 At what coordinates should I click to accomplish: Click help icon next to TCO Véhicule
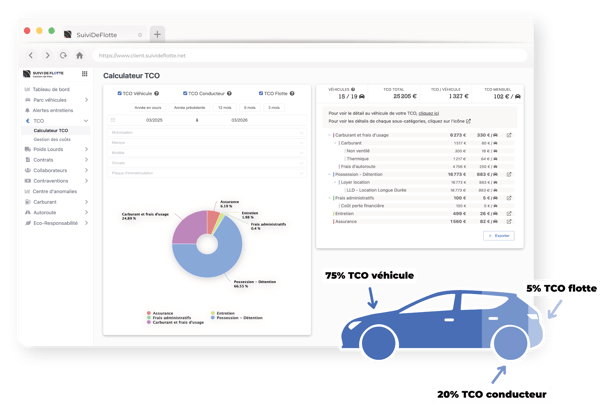(x=157, y=93)
